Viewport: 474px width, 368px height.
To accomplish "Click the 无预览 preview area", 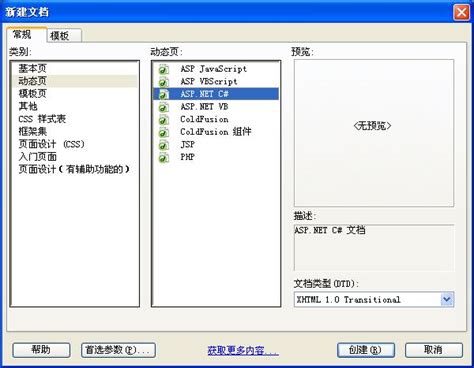I will (x=374, y=133).
